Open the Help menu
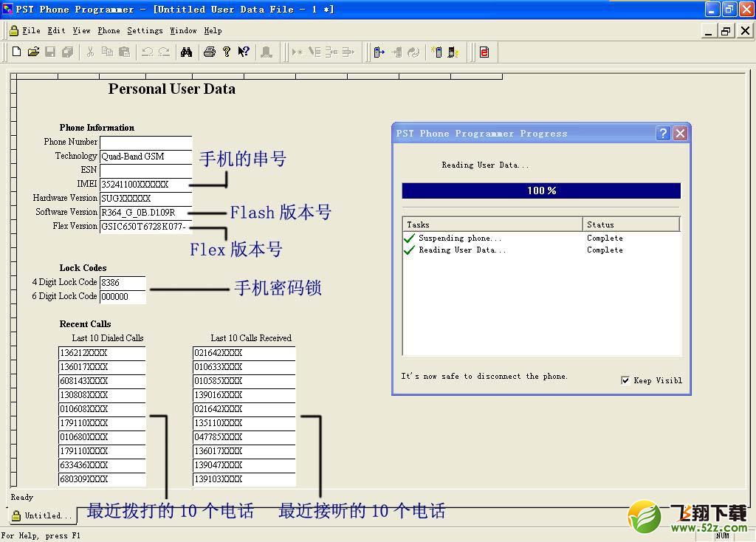Screen dimensions: 756x542 (213, 30)
